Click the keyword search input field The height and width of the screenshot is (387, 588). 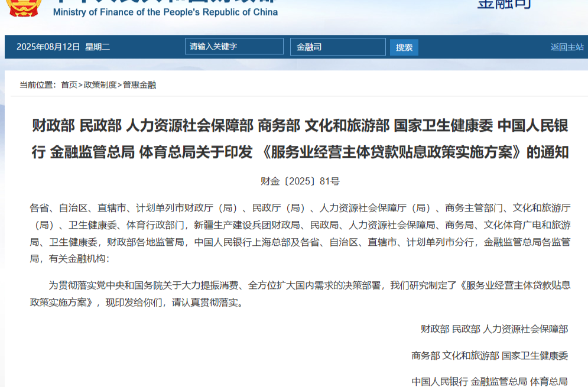234,47
